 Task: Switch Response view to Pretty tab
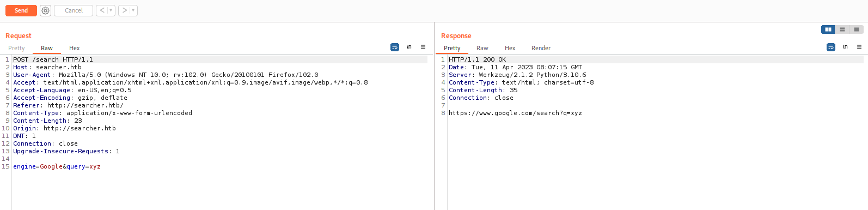click(452, 48)
